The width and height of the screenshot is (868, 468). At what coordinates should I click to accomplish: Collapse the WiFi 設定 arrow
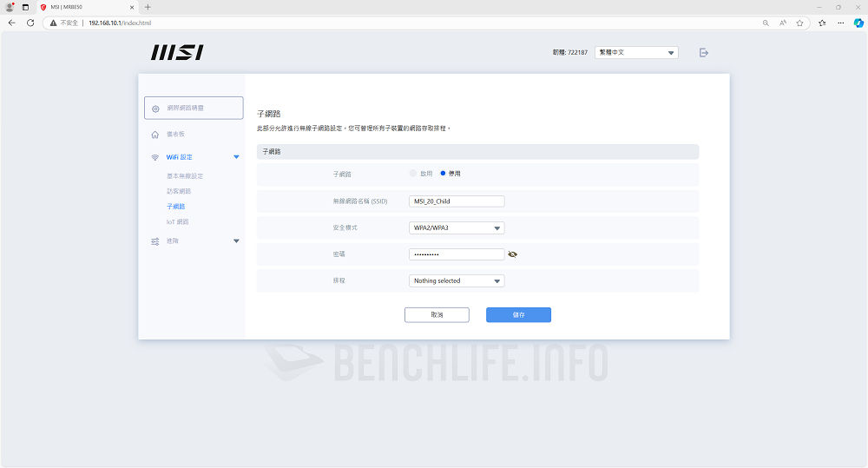coord(236,157)
